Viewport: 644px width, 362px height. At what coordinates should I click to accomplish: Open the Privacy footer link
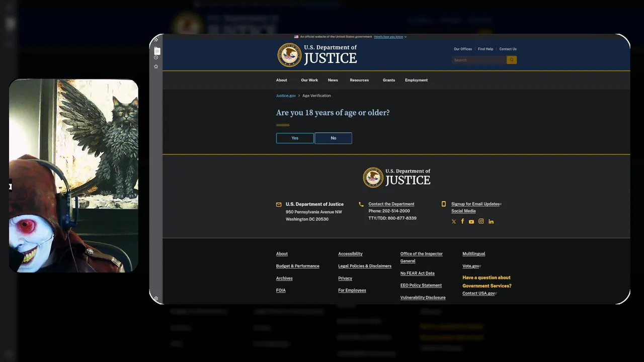(x=345, y=278)
